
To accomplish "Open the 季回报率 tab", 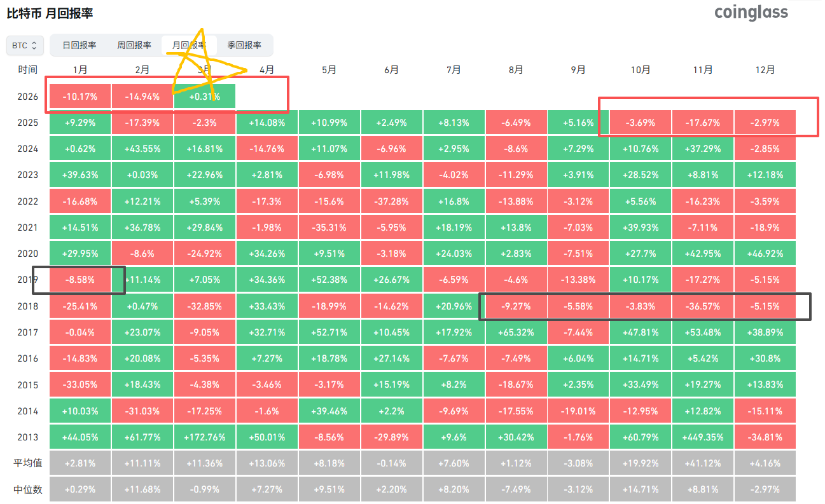I will click(244, 46).
